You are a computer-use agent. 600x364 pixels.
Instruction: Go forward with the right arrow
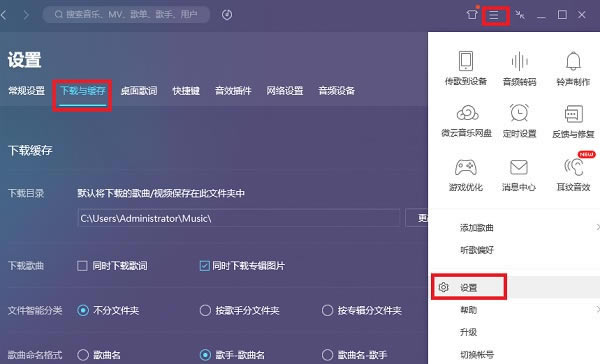26,15
